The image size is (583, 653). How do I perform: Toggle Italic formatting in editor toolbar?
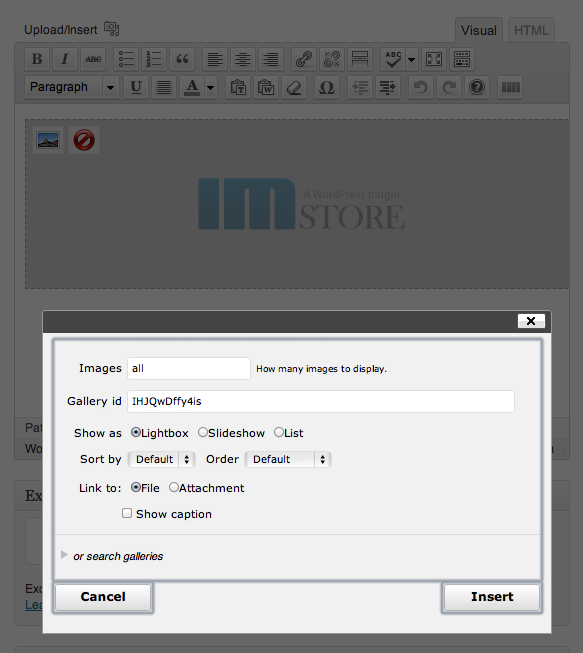click(x=65, y=59)
